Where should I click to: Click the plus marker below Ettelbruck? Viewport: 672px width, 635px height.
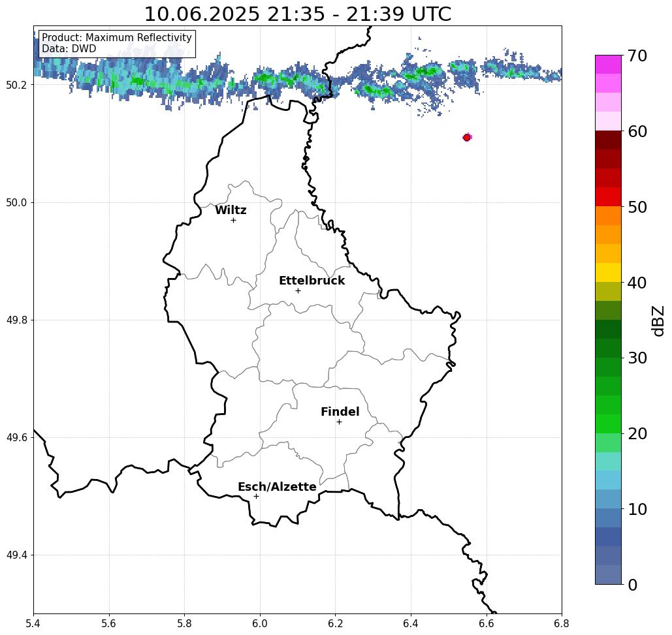point(298,290)
